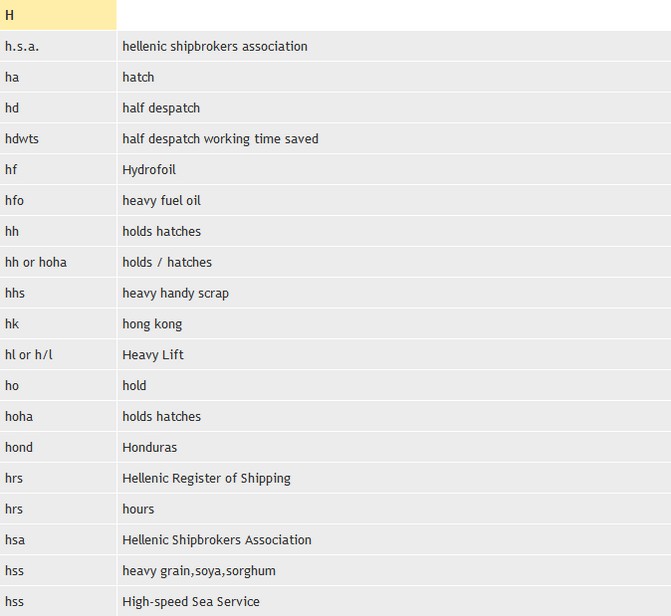The width and height of the screenshot is (671, 616).
Task: Click the hond abbreviation cell
Action: click(19, 447)
